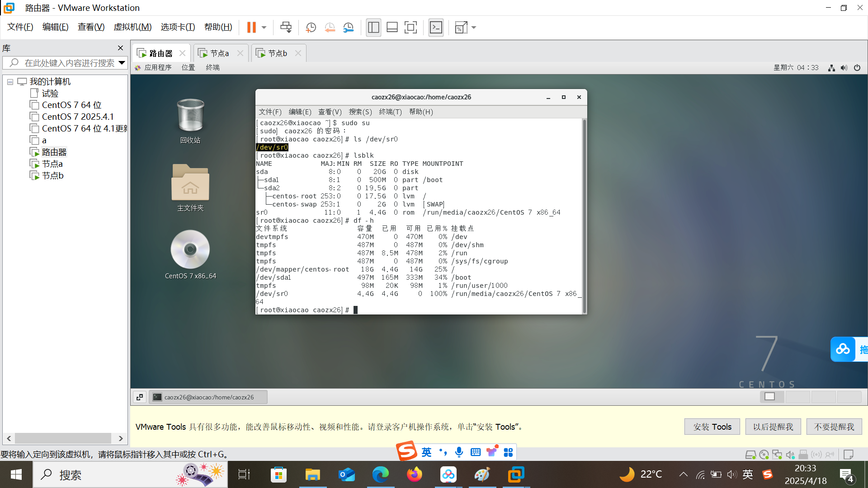Click the snapshot clock icon in toolbar
Viewport: 868px width, 488px height.
311,28
